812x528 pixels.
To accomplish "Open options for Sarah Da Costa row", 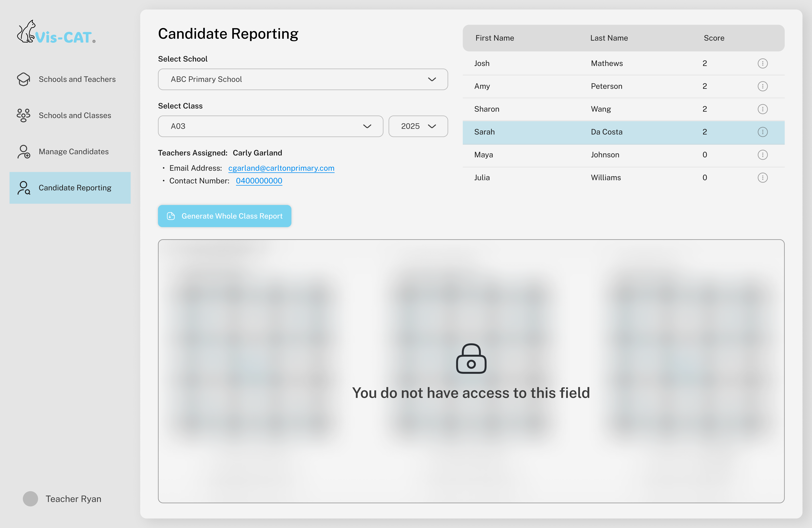I will pyautogui.click(x=763, y=132).
